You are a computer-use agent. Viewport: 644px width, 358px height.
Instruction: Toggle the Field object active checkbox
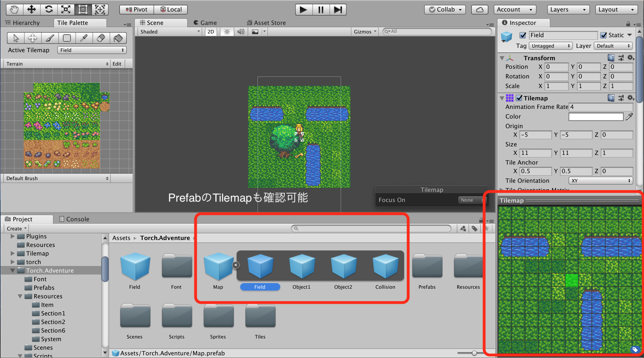(x=523, y=35)
